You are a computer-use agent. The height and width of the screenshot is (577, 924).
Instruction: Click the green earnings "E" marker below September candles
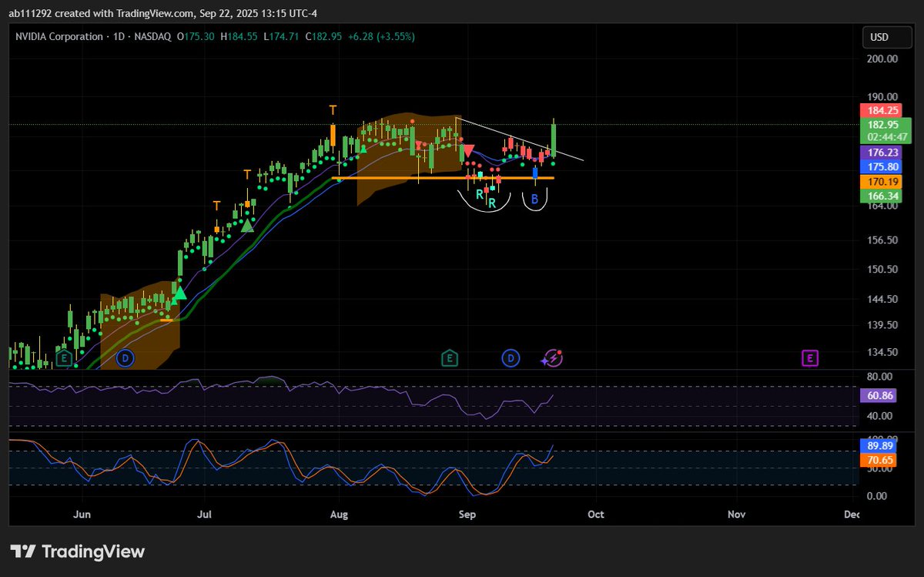pos(449,358)
